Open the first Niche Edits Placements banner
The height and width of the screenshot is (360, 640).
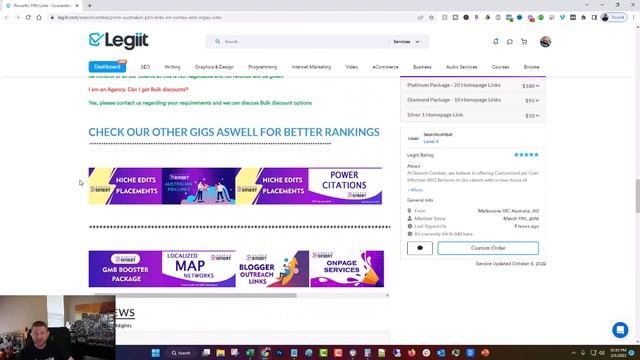pos(125,186)
